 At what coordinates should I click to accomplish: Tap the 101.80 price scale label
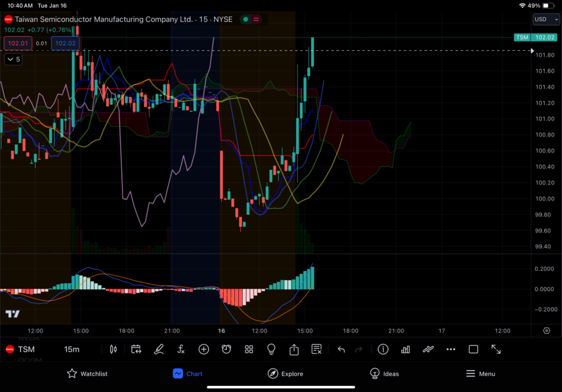(545, 55)
